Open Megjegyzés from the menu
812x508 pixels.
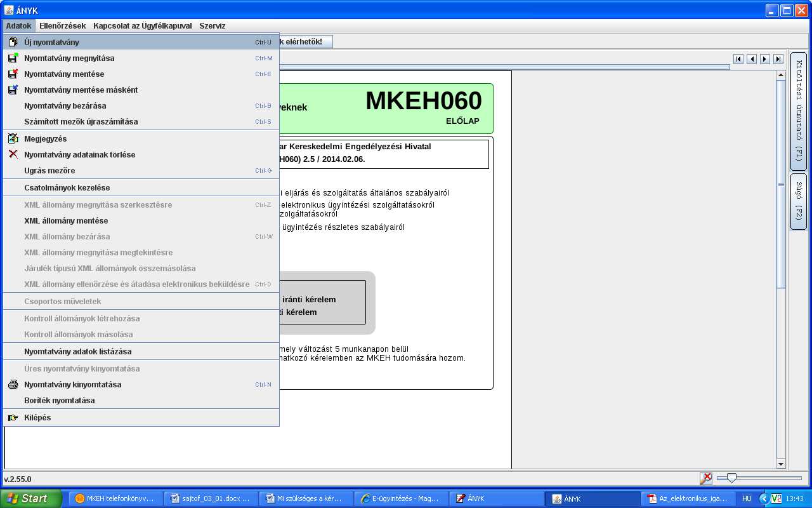point(141,138)
